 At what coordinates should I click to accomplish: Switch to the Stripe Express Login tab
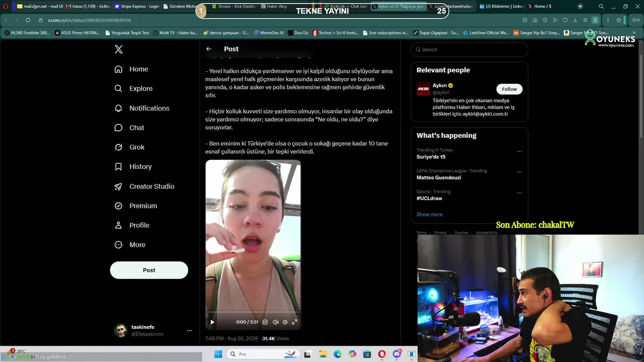[x=137, y=7]
